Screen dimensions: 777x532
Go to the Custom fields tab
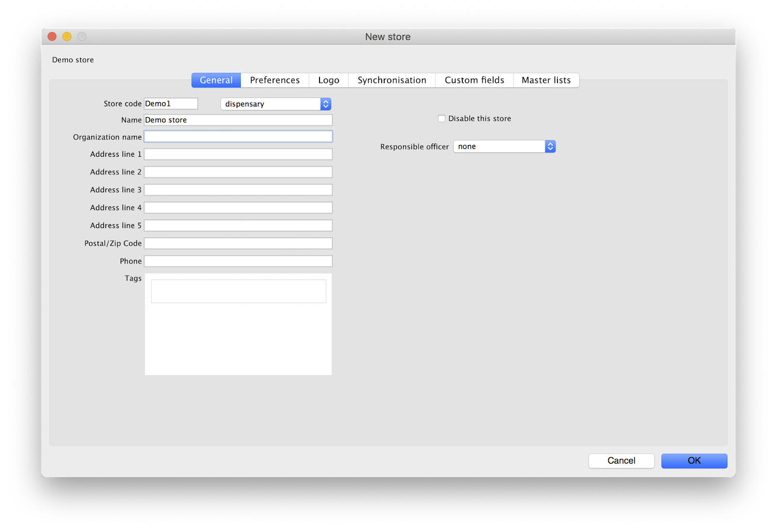pyautogui.click(x=474, y=80)
